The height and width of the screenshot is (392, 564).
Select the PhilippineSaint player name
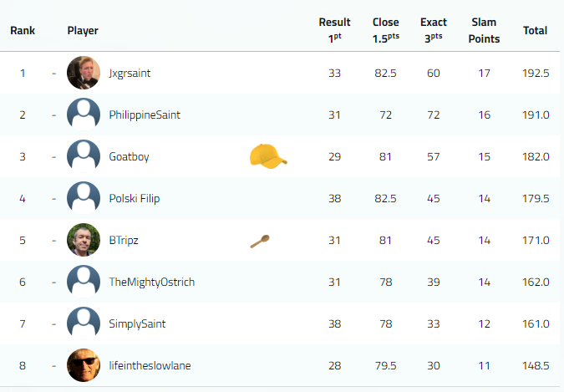coord(144,115)
